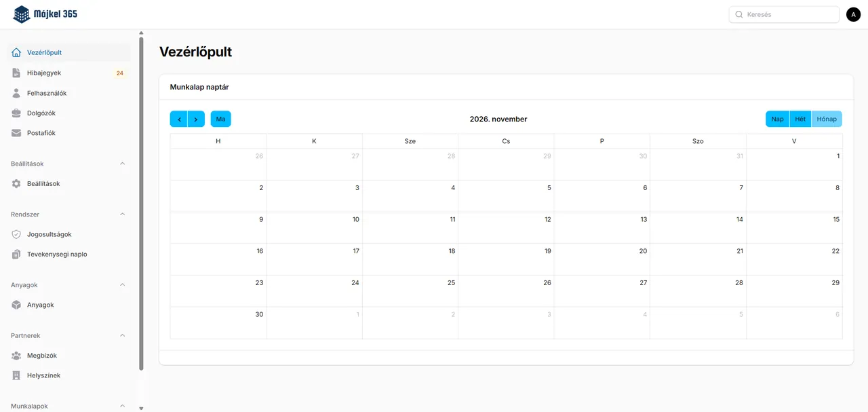Open Felhasználók menu item

point(68,93)
